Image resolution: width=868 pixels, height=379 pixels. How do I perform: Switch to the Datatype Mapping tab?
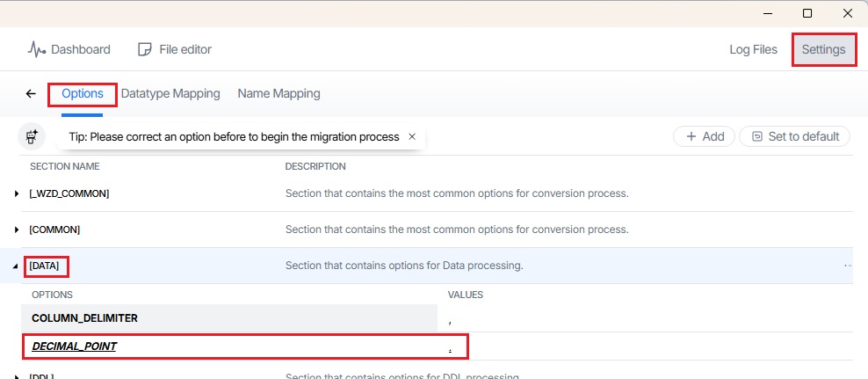click(170, 93)
